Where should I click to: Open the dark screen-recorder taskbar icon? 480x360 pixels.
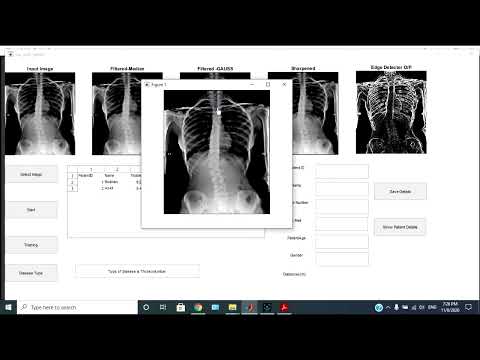[267, 307]
